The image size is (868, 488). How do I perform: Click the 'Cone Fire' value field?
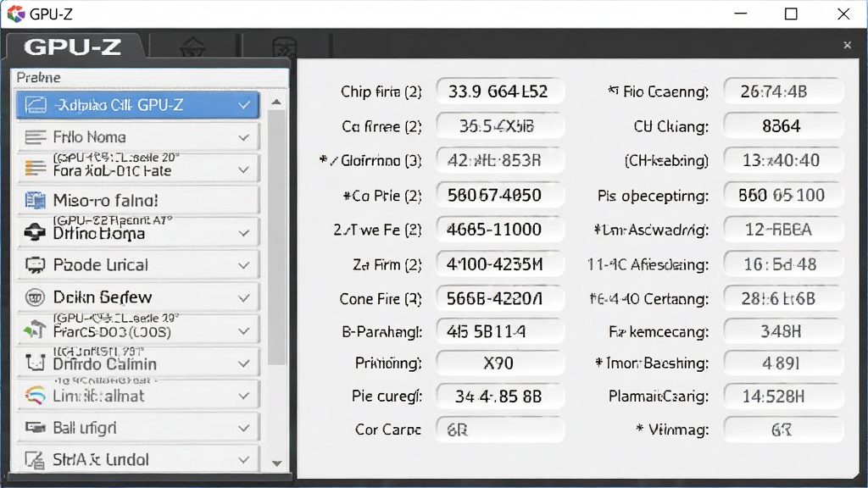[500, 299]
